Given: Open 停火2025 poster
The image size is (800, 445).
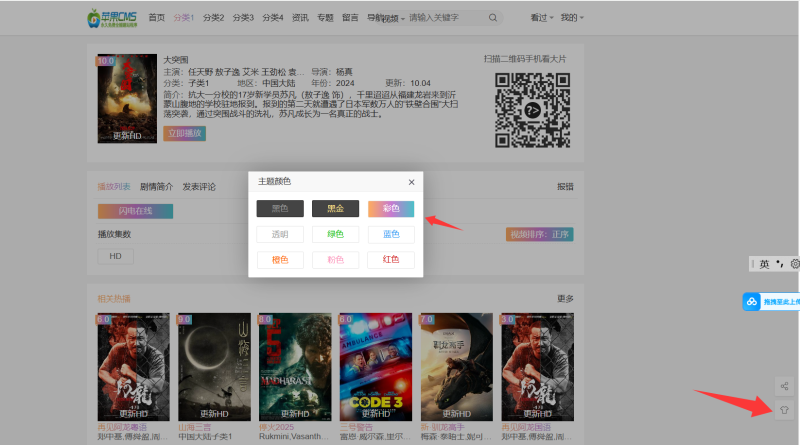Looking at the screenshot, I should pos(295,367).
